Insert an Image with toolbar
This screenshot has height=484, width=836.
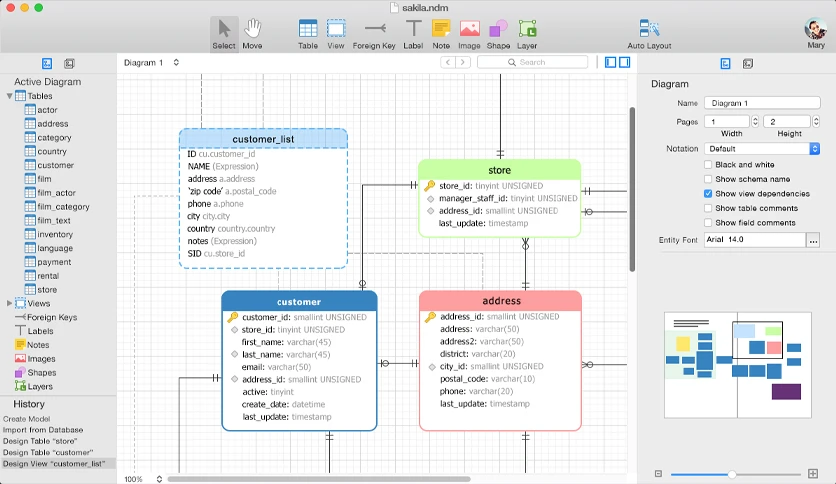click(469, 34)
